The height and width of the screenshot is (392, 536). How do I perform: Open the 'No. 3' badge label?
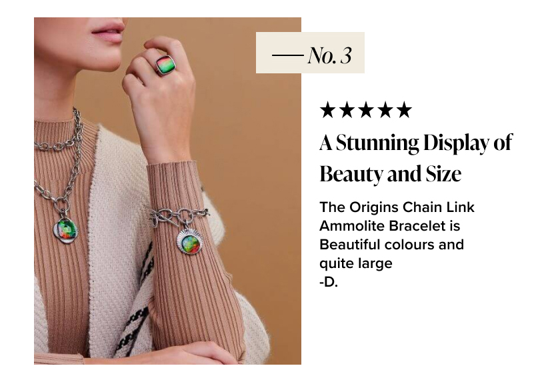pyautogui.click(x=310, y=53)
